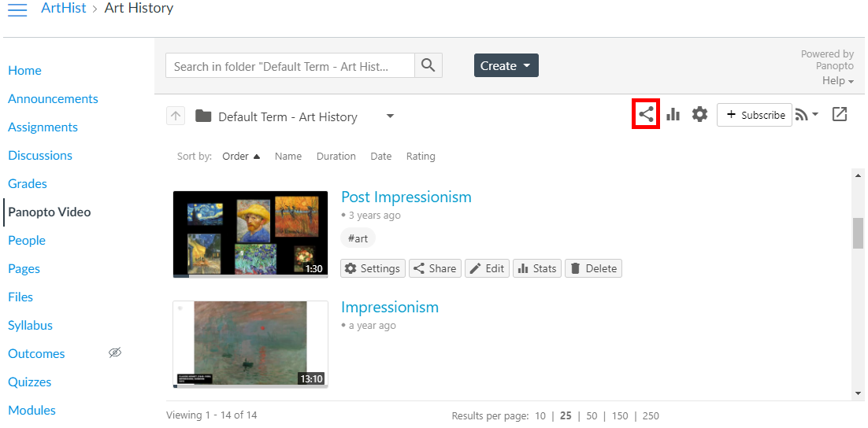Click the scrollbar down arrow
Image resolution: width=868 pixels, height=428 pixels.
(x=858, y=393)
